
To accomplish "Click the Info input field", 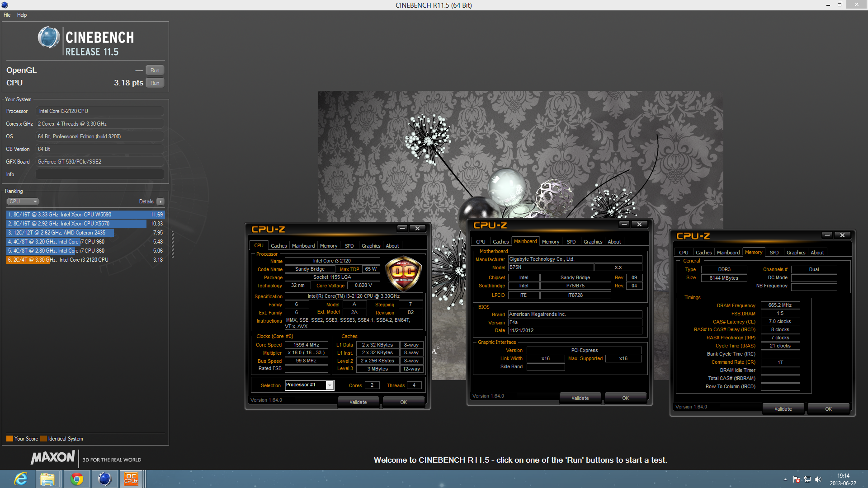I will tap(100, 174).
